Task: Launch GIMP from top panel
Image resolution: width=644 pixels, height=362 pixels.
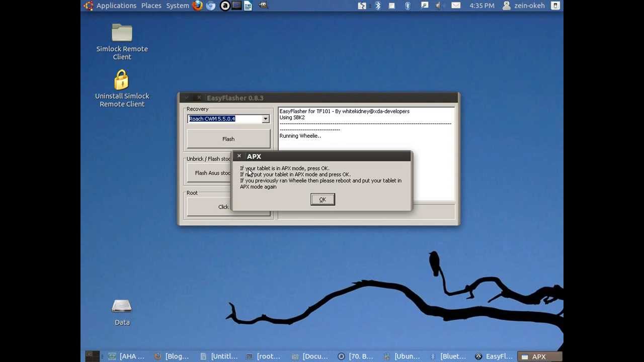Action: coord(263,6)
